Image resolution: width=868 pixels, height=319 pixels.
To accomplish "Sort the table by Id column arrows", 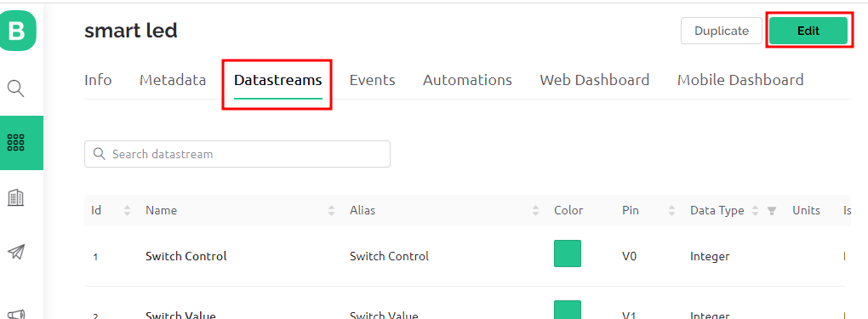I will [x=128, y=210].
